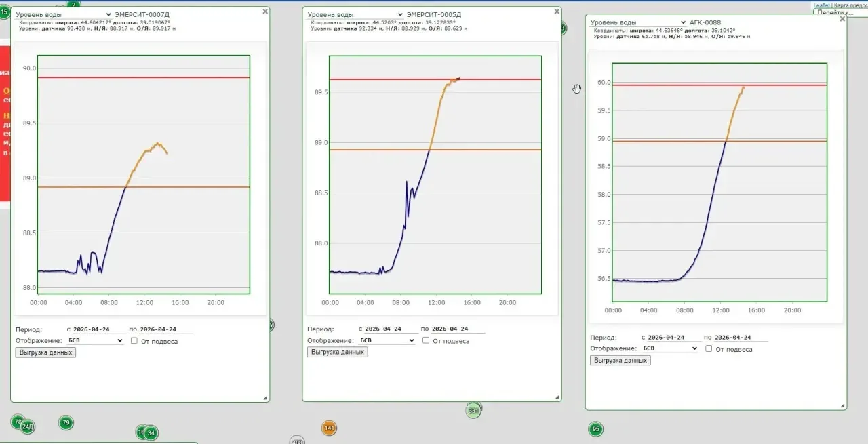
Task: Expand the БСВ display dropdown in ЭМЕРСИТ-0005Д popup
Action: coord(387,340)
